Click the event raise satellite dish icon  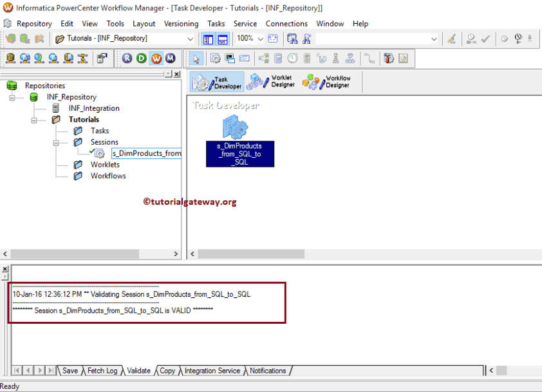[321, 59]
